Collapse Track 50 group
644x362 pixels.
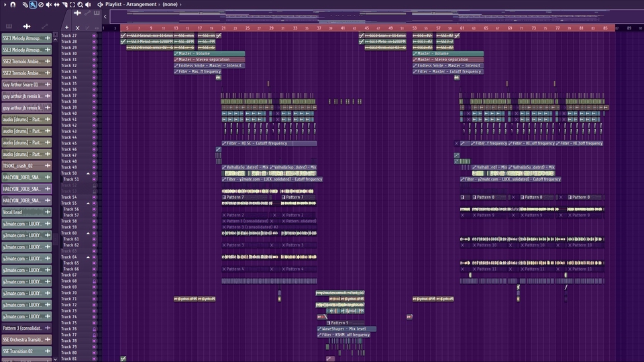(88, 173)
